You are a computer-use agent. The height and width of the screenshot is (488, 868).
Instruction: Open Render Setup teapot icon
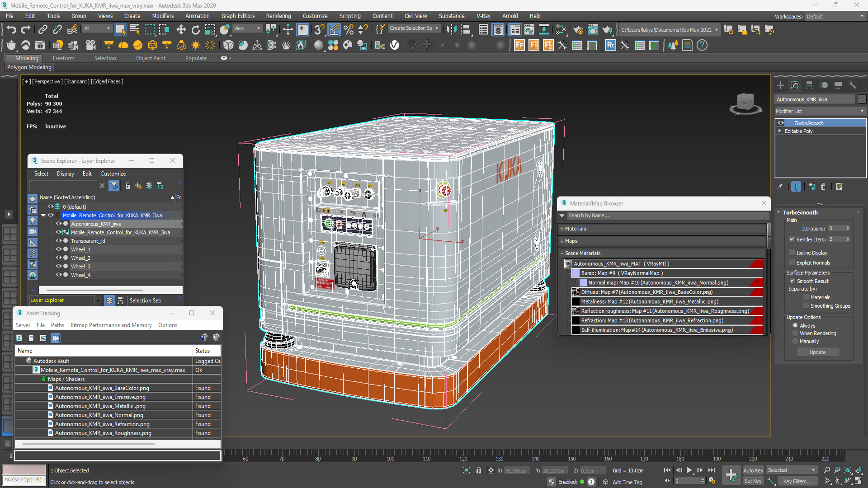(578, 30)
